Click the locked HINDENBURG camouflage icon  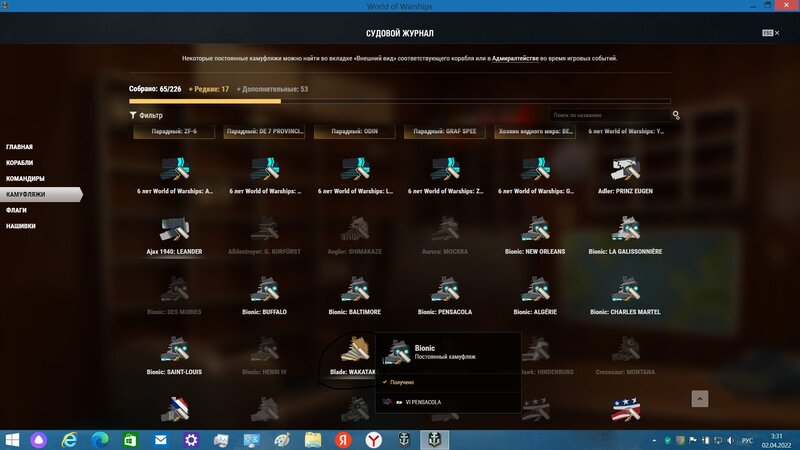coord(535,349)
